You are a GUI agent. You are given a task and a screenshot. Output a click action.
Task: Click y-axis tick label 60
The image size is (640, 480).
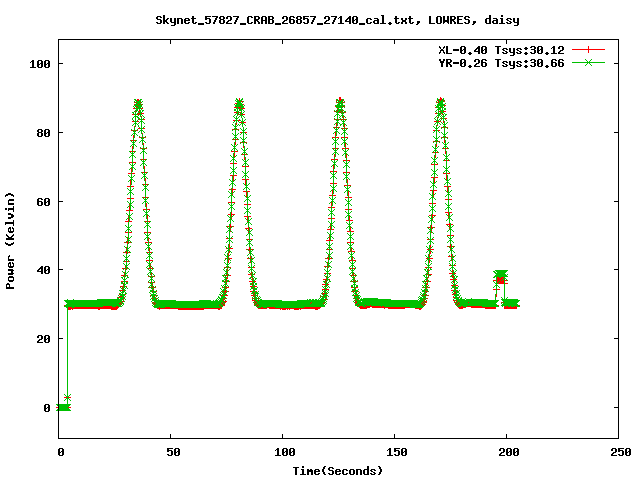coord(43,202)
